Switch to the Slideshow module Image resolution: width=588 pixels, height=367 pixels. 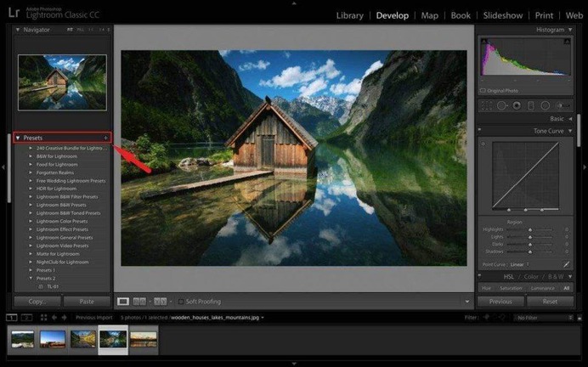pos(502,15)
